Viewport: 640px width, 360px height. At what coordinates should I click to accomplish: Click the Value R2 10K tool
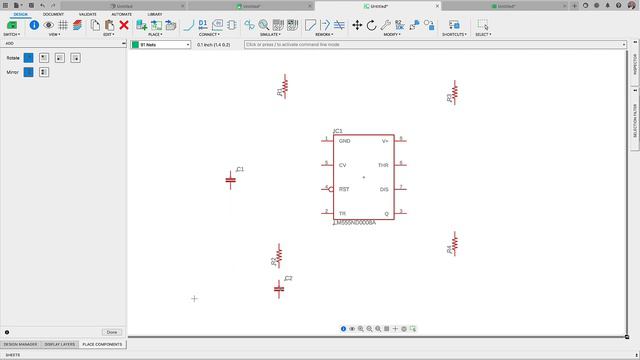[400, 25]
